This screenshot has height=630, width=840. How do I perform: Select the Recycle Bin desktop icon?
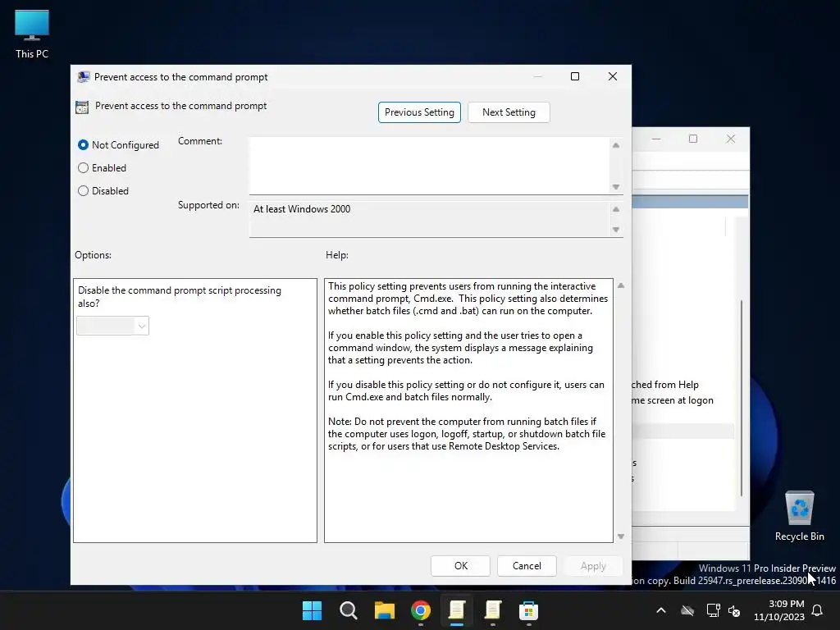point(799,517)
